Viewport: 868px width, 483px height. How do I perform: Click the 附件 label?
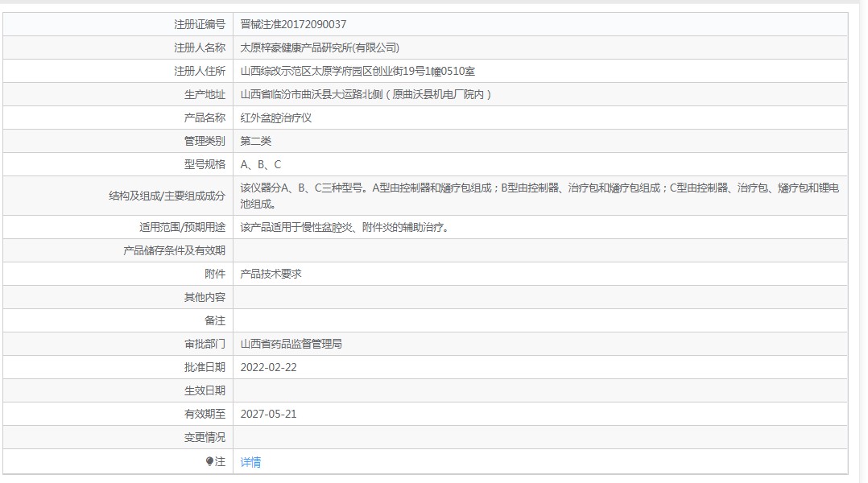point(215,274)
